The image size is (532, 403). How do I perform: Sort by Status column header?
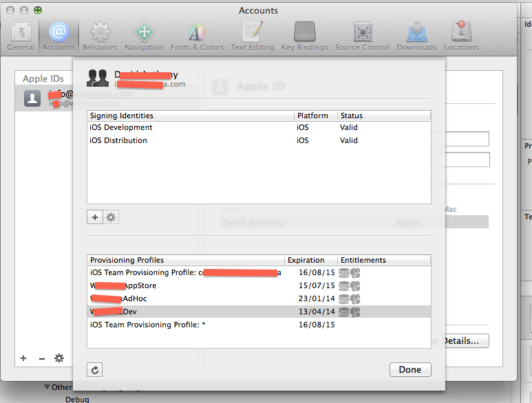384,116
